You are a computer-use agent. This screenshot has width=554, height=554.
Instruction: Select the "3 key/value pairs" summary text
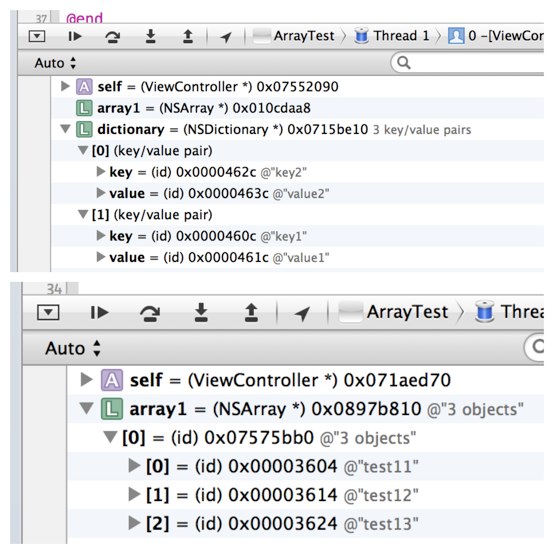[x=422, y=130]
